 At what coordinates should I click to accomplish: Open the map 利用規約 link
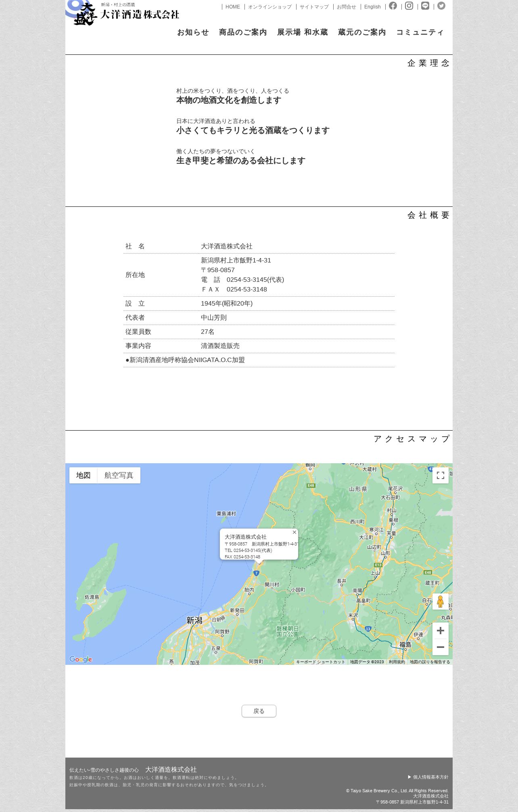(x=397, y=662)
